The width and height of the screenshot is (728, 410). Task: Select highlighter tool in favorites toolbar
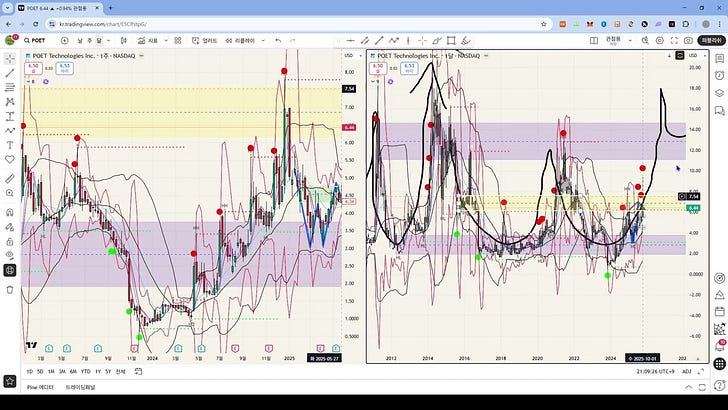pos(465,41)
